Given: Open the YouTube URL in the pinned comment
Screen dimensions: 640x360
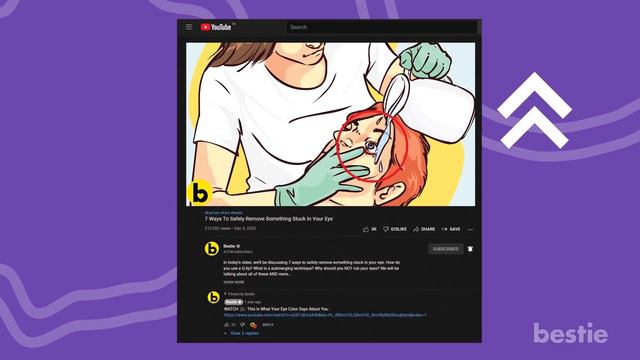Looking at the screenshot, I should tap(325, 315).
